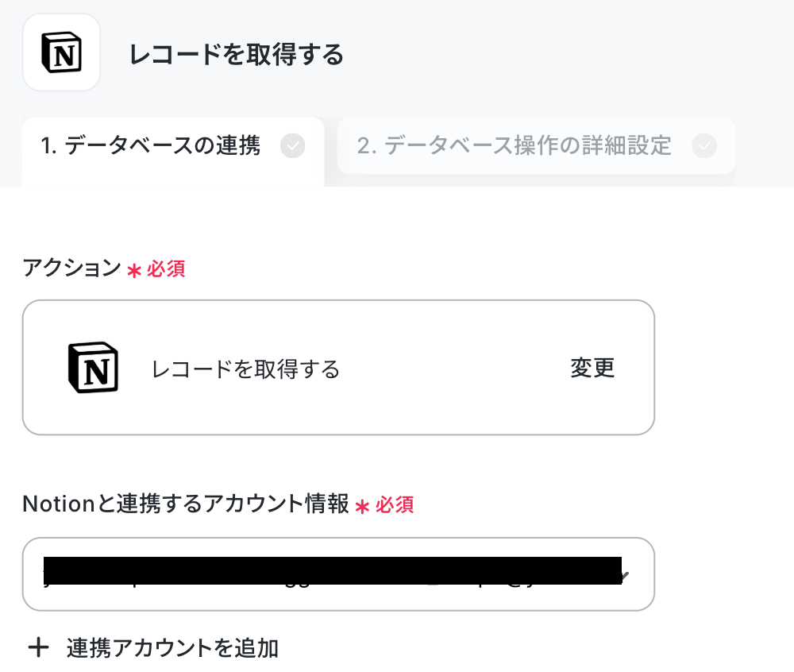Click the Notion icon inside the action box
The height and width of the screenshot is (672, 794).
(x=93, y=368)
